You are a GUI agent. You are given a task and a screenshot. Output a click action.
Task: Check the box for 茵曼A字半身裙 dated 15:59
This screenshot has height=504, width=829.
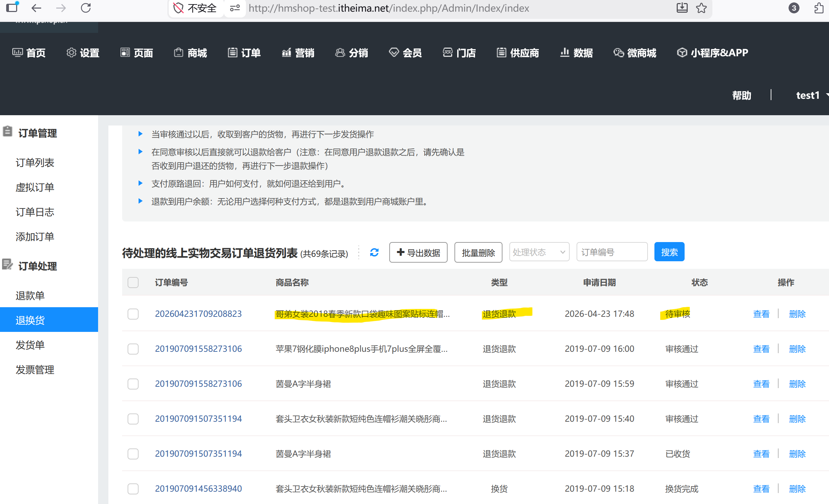pyautogui.click(x=133, y=384)
